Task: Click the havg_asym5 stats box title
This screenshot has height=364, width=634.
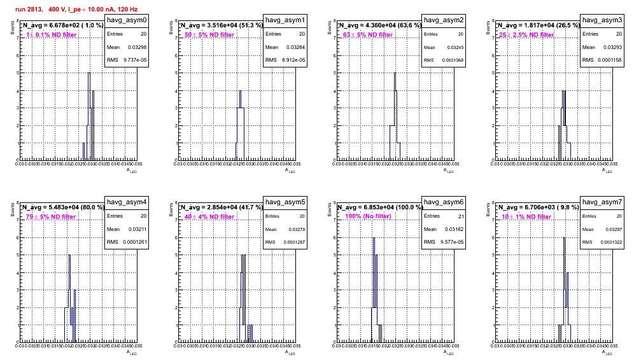Action: click(285, 202)
